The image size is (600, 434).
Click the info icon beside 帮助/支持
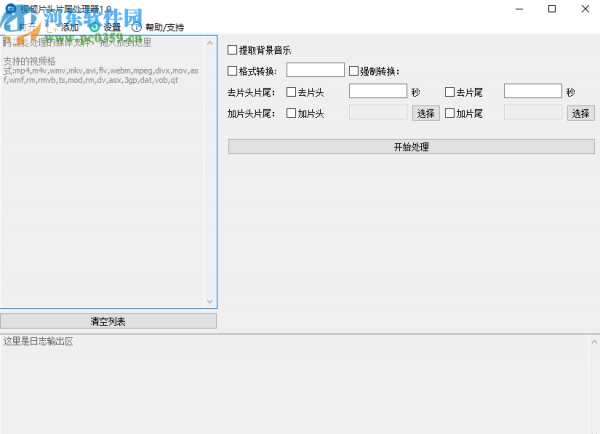pos(136,27)
